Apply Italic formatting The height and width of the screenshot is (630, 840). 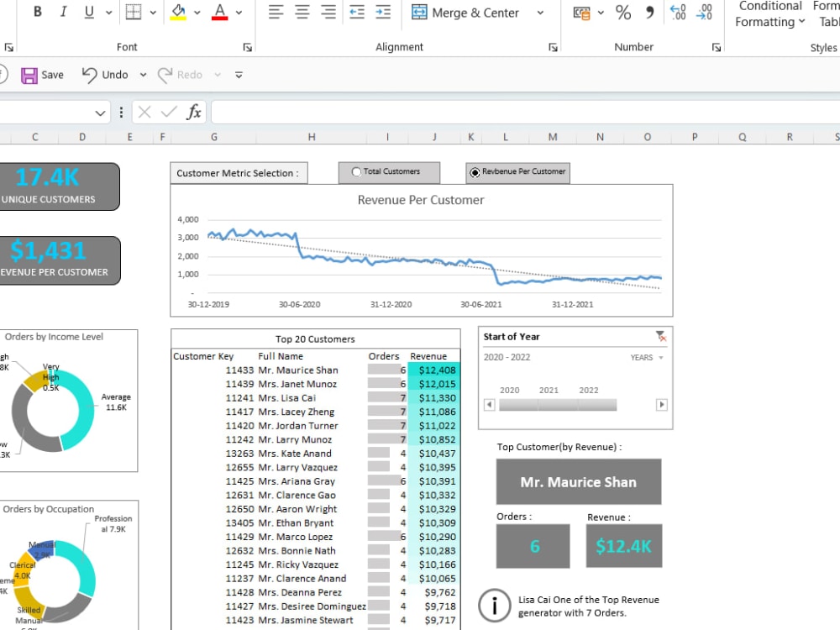pyautogui.click(x=63, y=12)
